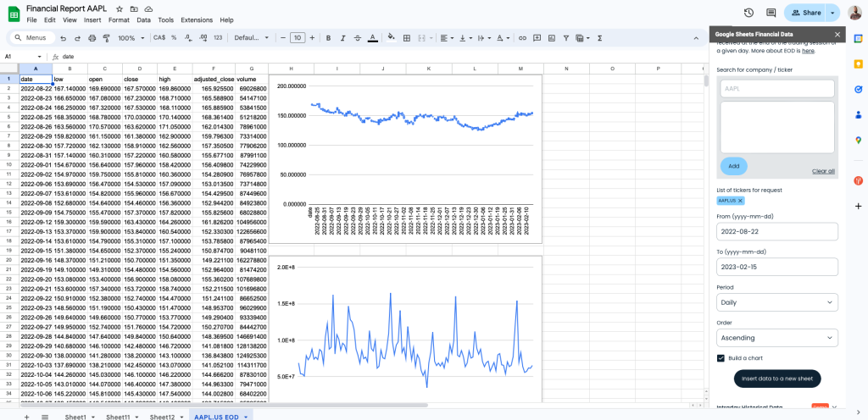Expand the Period dropdown

click(x=776, y=302)
